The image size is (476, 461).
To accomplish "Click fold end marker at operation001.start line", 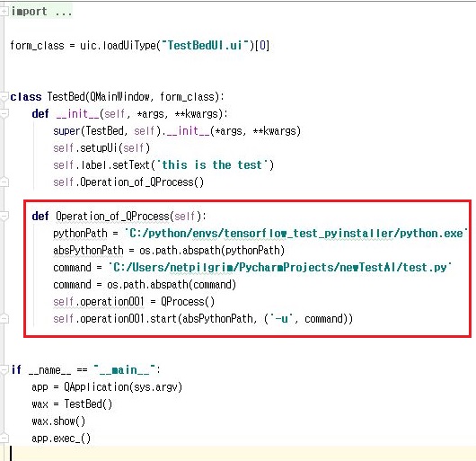I will [x=4, y=318].
